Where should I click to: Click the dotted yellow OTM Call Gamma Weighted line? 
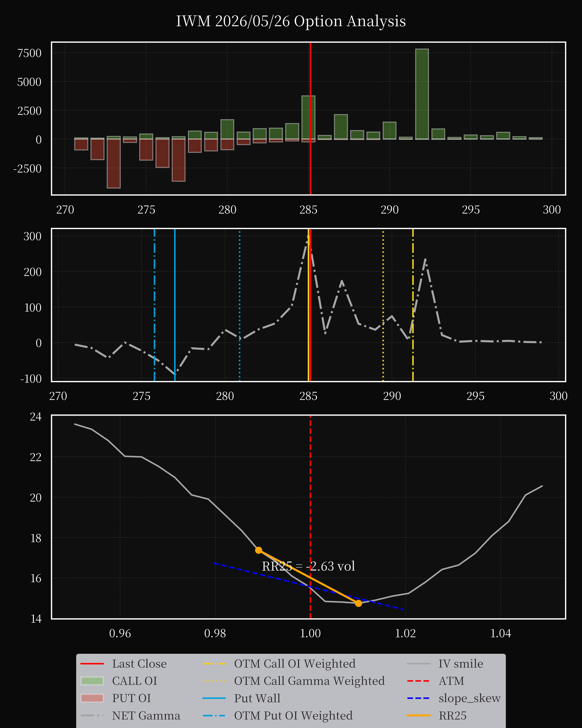(x=383, y=305)
